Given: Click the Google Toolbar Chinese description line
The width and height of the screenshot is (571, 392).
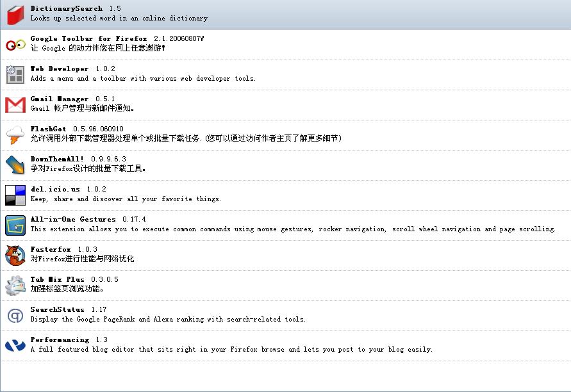Looking at the screenshot, I should 98,48.
